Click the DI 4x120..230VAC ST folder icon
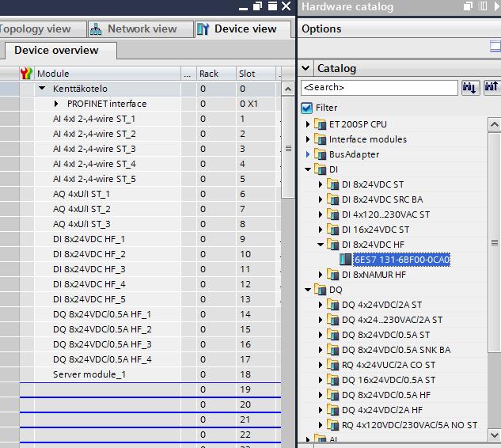This screenshot has height=448, width=501. click(333, 214)
